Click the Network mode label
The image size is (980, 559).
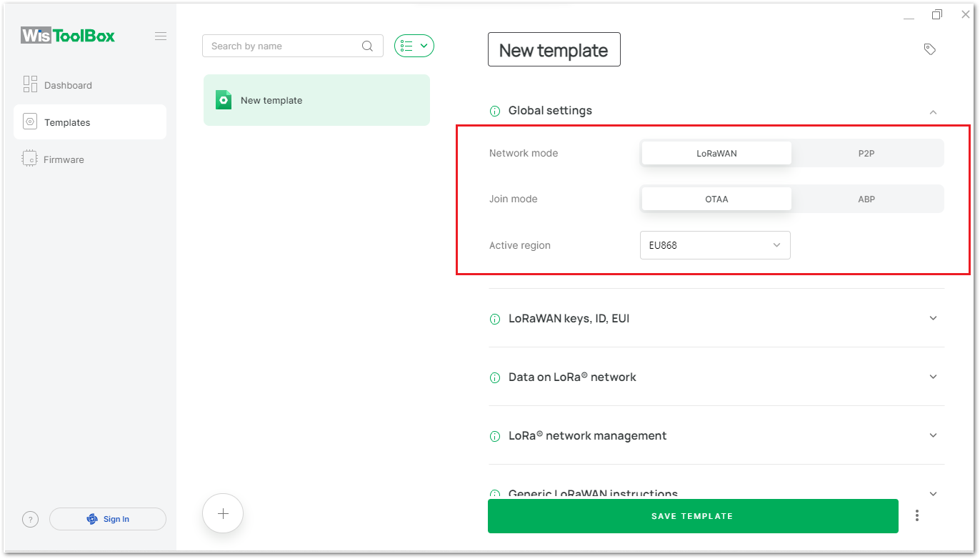pyautogui.click(x=524, y=153)
